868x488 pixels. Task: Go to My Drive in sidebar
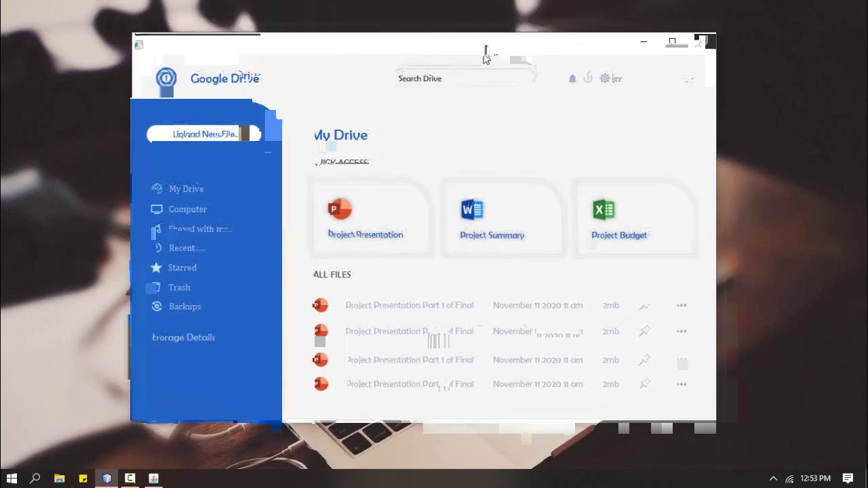click(x=186, y=189)
